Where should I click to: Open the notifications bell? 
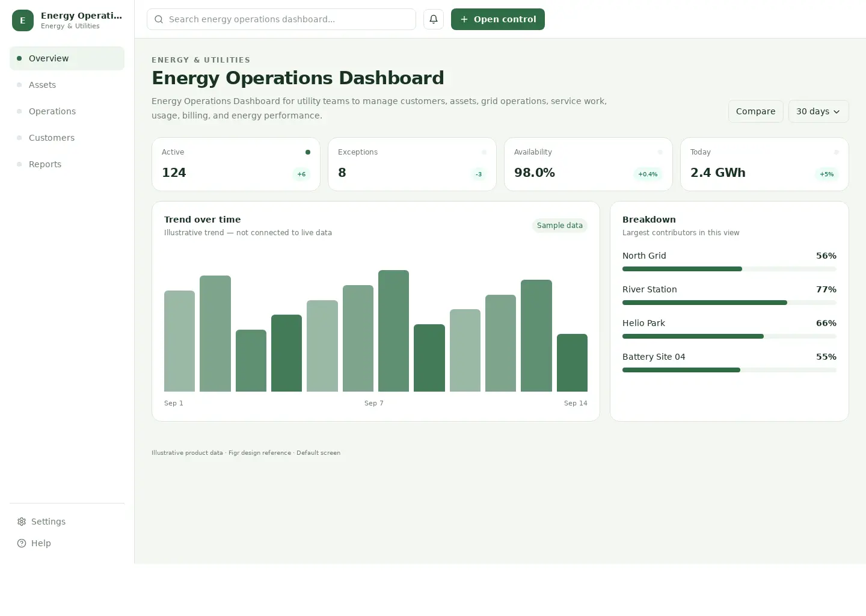pyautogui.click(x=434, y=19)
